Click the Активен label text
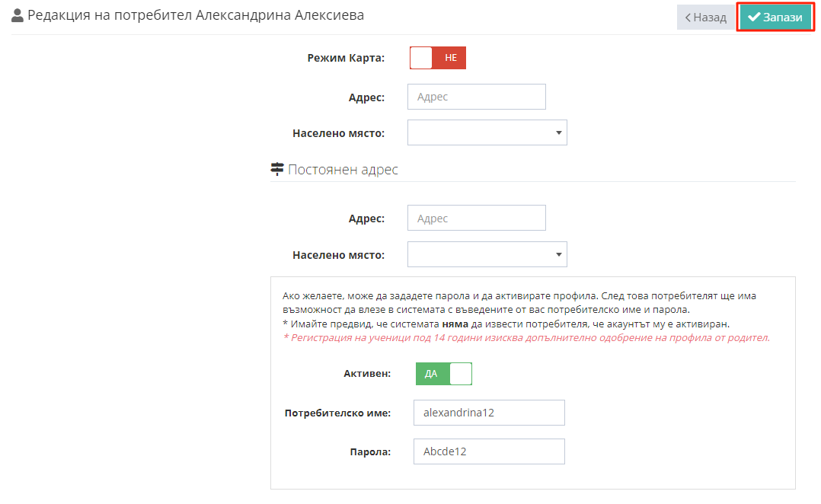The image size is (821, 504). (x=367, y=374)
